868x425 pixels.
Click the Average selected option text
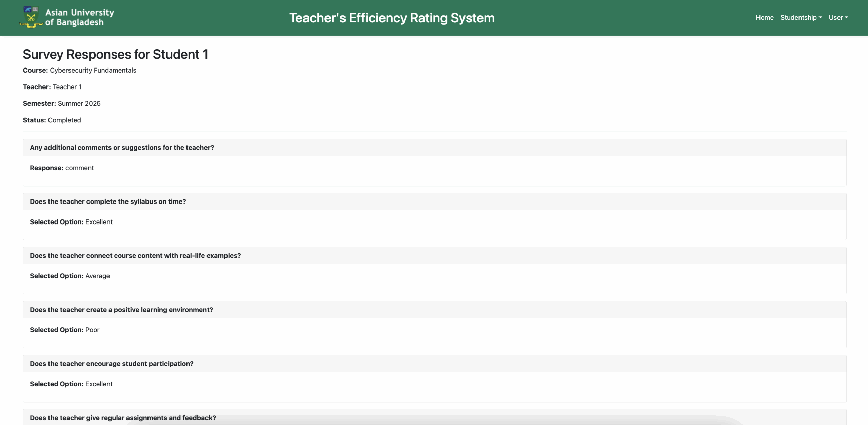pos(97,276)
